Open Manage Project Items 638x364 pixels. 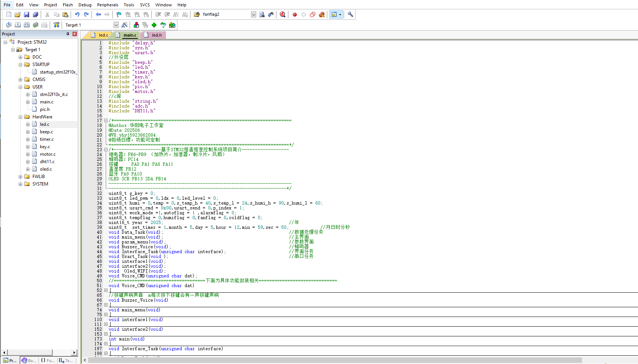(x=136, y=25)
